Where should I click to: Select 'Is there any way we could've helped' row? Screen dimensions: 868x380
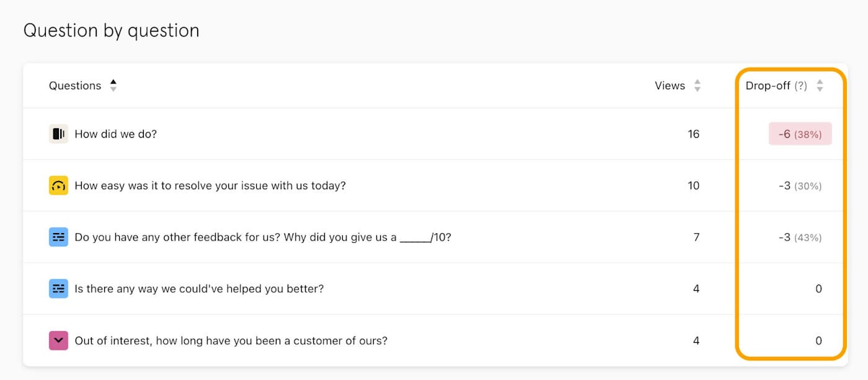(198, 289)
